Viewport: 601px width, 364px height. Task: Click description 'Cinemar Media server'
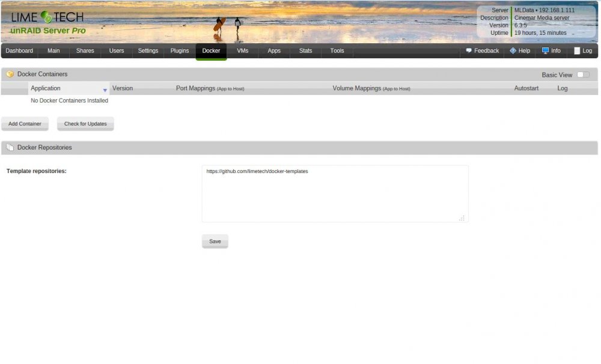[x=542, y=17]
